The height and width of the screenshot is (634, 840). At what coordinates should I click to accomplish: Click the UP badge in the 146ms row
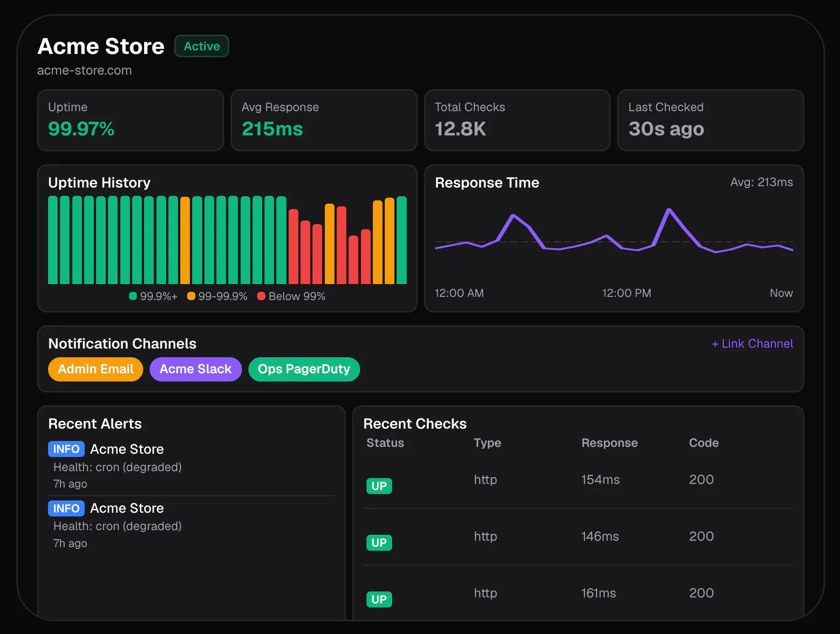coord(379,543)
